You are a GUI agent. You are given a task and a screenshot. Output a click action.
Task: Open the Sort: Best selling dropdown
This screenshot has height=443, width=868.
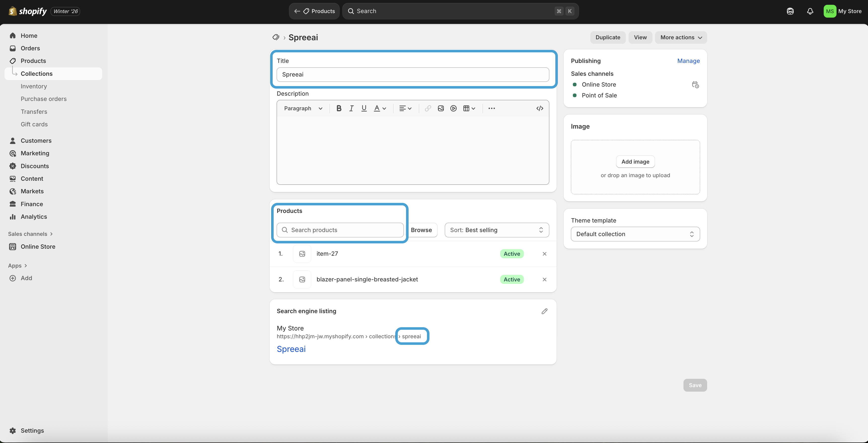pyautogui.click(x=497, y=230)
